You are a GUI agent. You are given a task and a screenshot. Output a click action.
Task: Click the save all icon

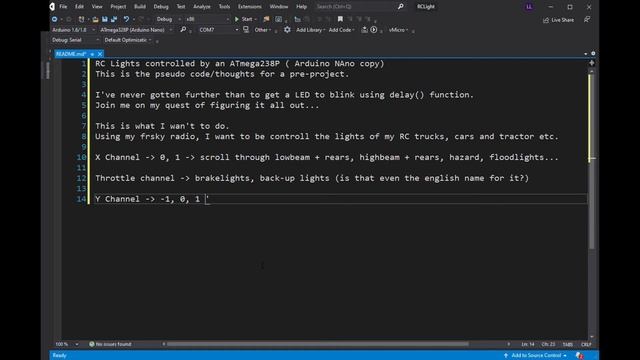click(x=114, y=19)
